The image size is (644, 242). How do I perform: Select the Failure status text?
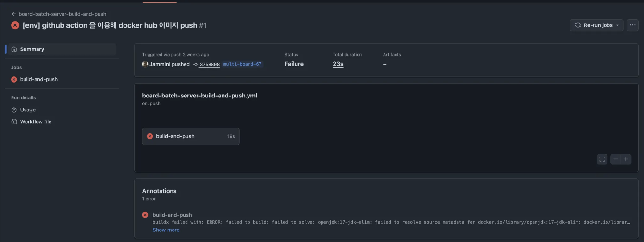[x=294, y=64]
